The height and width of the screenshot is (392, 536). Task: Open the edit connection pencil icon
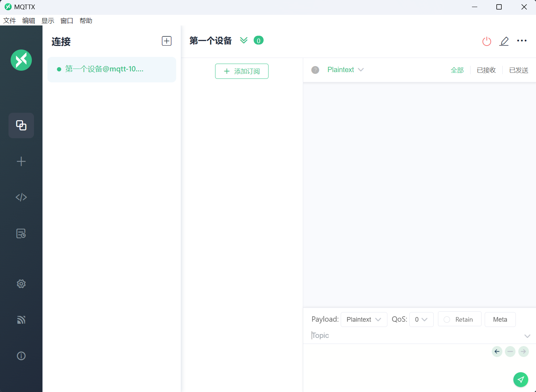pos(504,41)
